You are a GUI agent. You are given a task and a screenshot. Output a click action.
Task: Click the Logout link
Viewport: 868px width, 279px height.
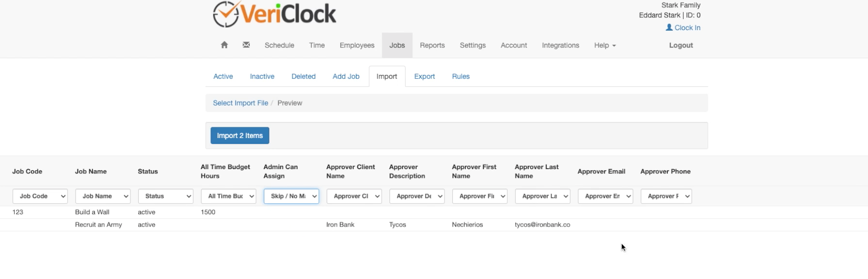click(x=681, y=45)
